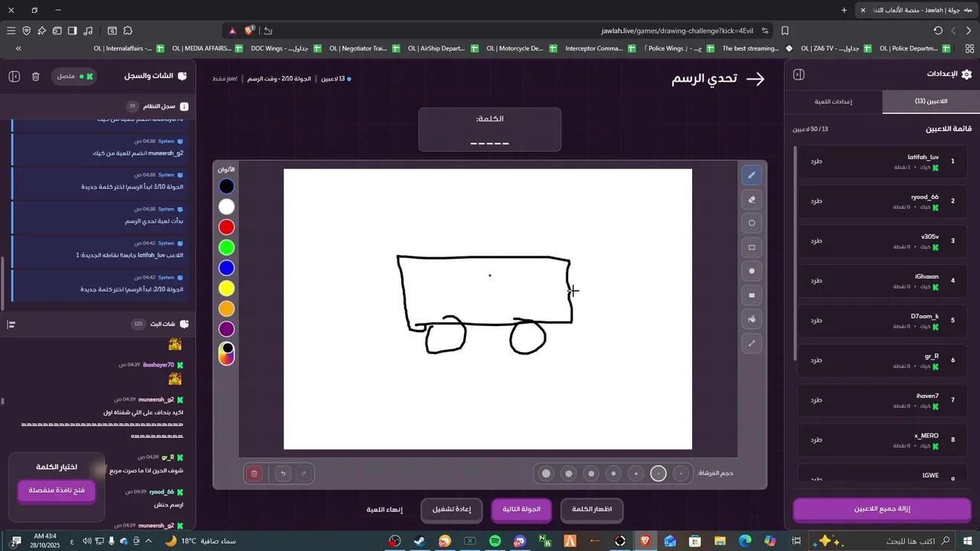980x551 pixels.
Task: Open the DOC Wings bookmark
Action: coord(284,48)
